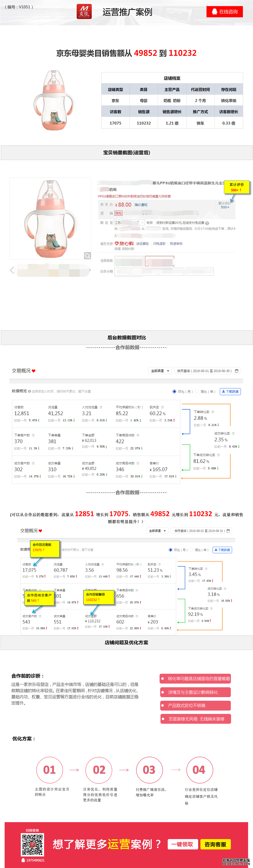This screenshot has width=253, height=868.
Task: Click the info icon beside 数据概览
Action: click(x=29, y=391)
